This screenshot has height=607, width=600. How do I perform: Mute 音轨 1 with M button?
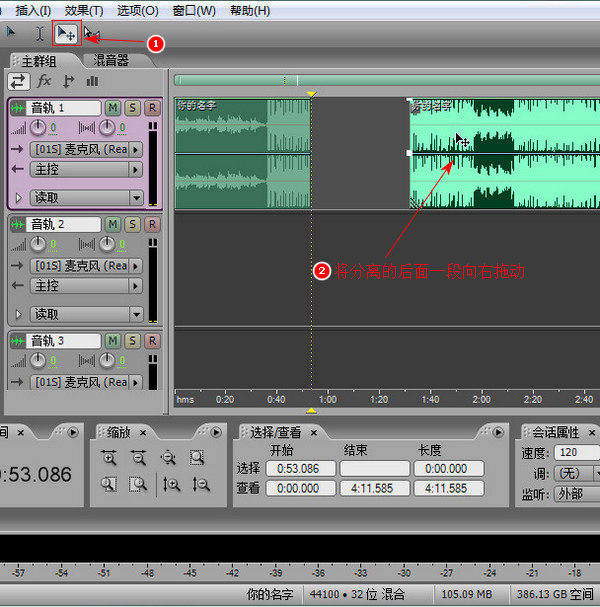(113, 108)
